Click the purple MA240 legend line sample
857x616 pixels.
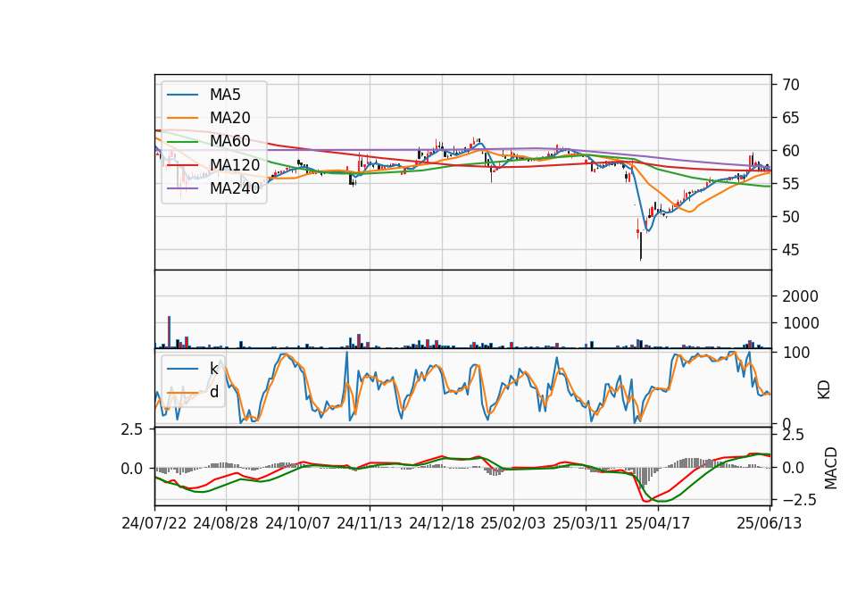[x=182, y=188]
